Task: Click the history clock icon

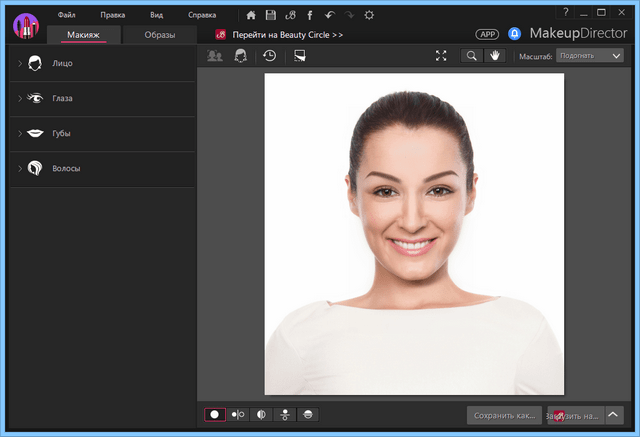Action: [270, 56]
